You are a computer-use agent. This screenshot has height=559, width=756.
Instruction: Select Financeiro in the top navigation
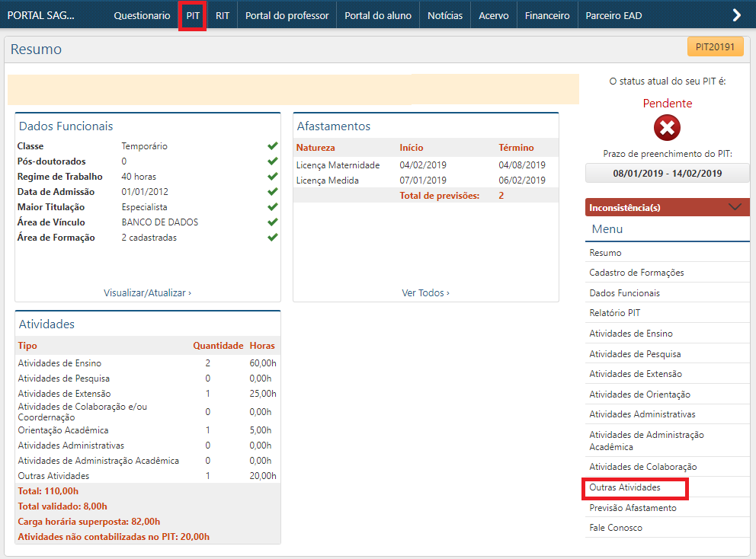click(x=547, y=16)
